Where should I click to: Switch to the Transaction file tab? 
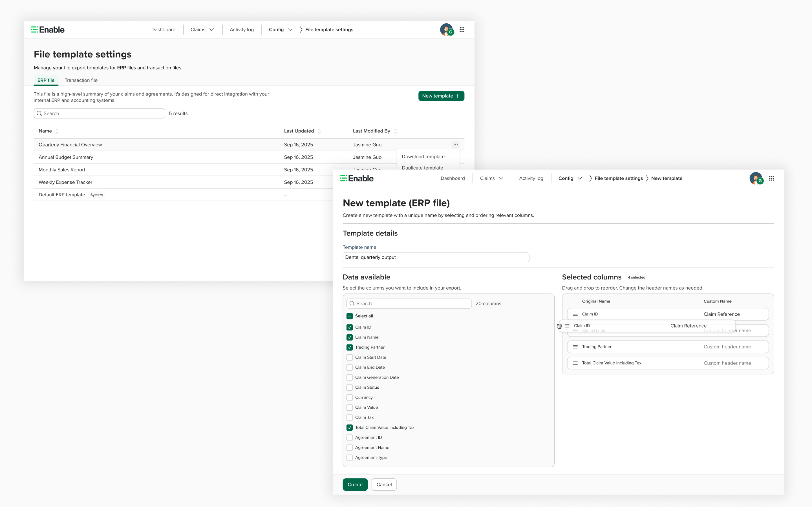81,80
